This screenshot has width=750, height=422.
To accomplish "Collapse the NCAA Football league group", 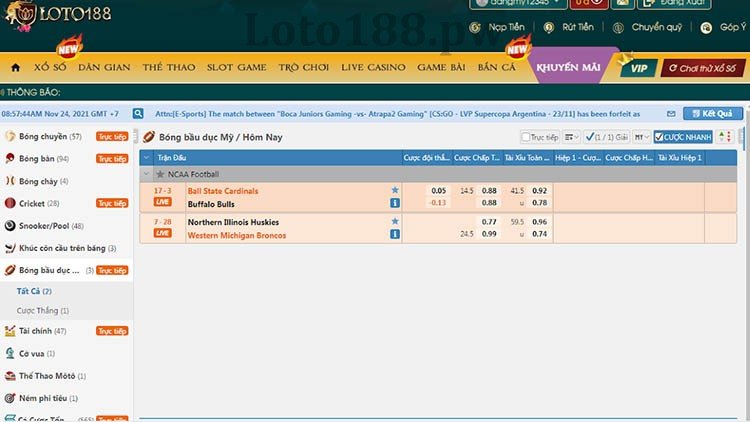I will click(147, 174).
